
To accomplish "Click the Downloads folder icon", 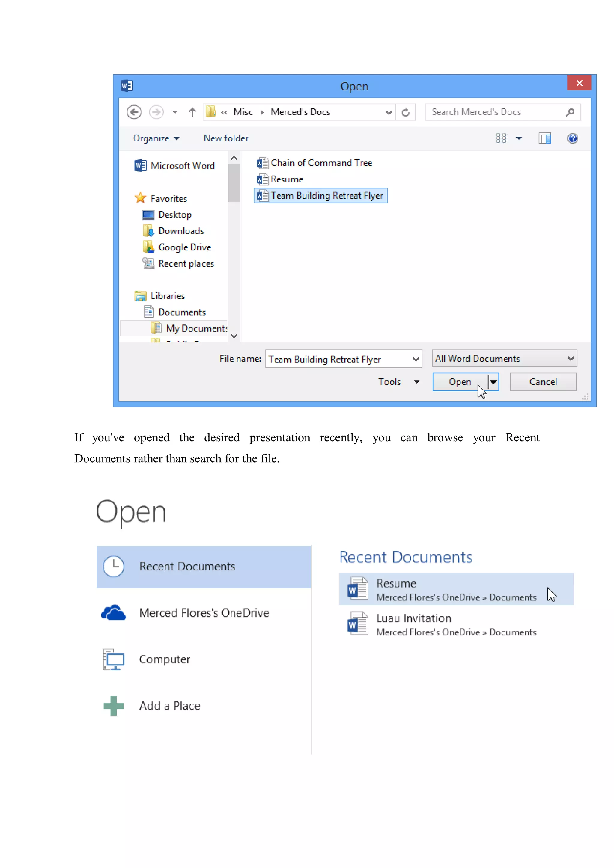I will pos(148,231).
